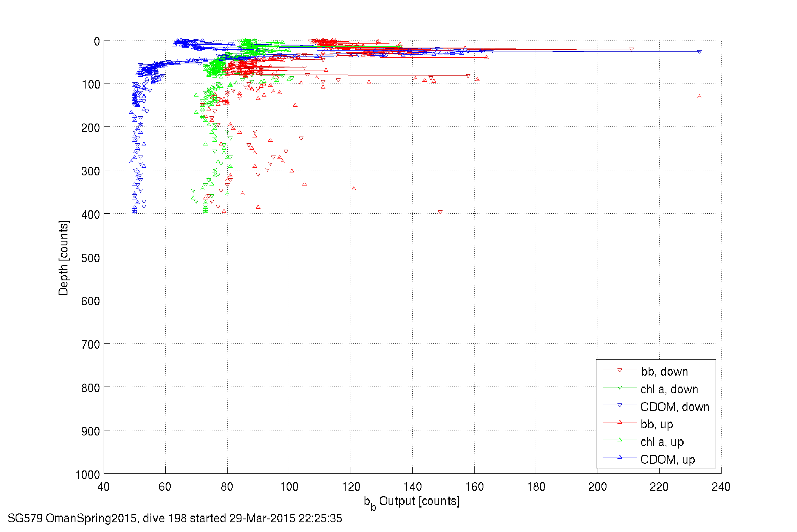Click the x-axis tick label 140
This screenshot has height=532, width=797.
pyautogui.click(x=412, y=487)
